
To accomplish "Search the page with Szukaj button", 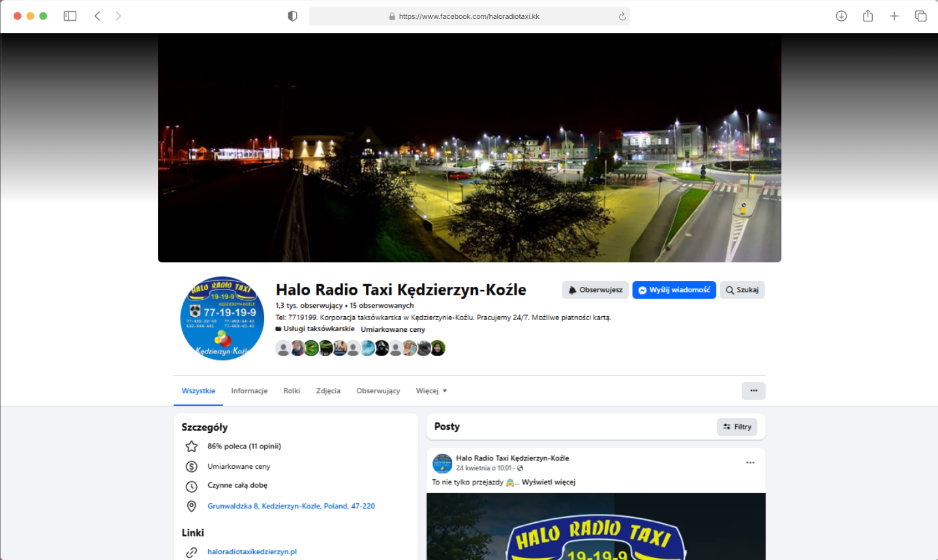I will click(x=742, y=290).
